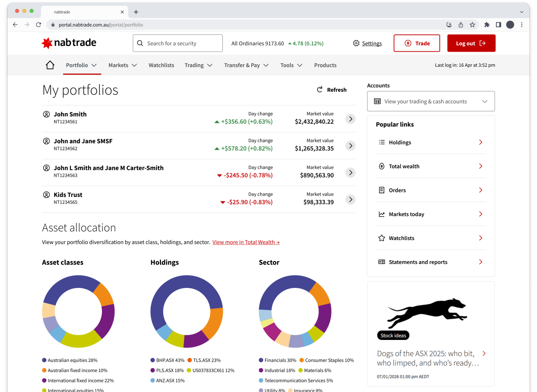This screenshot has height=392, width=537.
Task: Click the browser back arrow
Action: (16, 25)
